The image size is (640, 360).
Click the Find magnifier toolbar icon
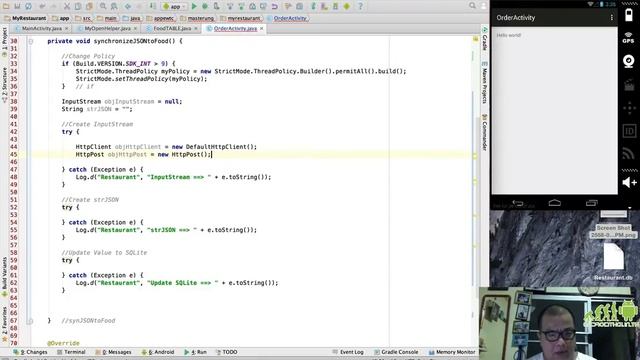click(x=103, y=6)
